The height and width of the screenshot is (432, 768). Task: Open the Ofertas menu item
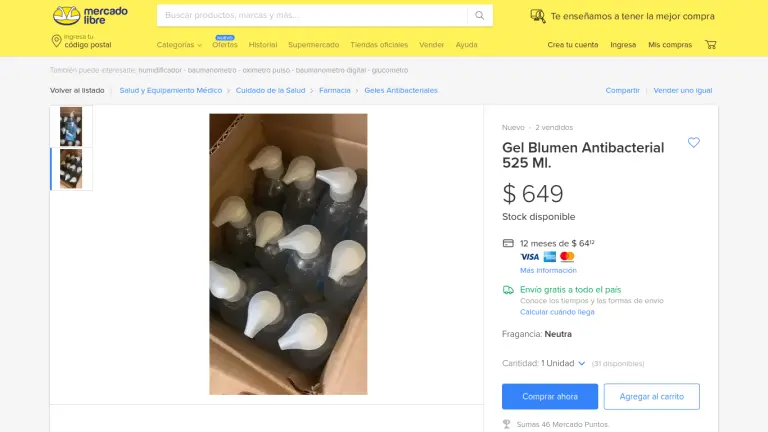224,45
